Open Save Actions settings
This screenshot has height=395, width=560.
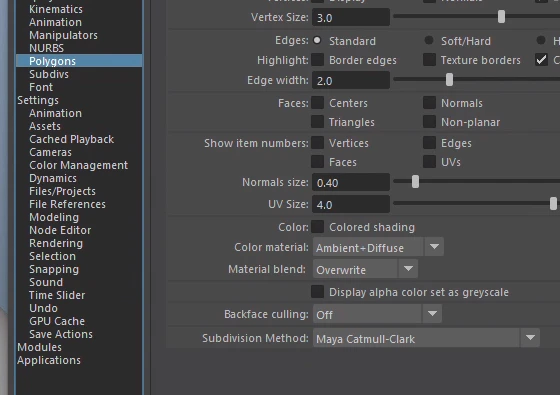pos(61,334)
